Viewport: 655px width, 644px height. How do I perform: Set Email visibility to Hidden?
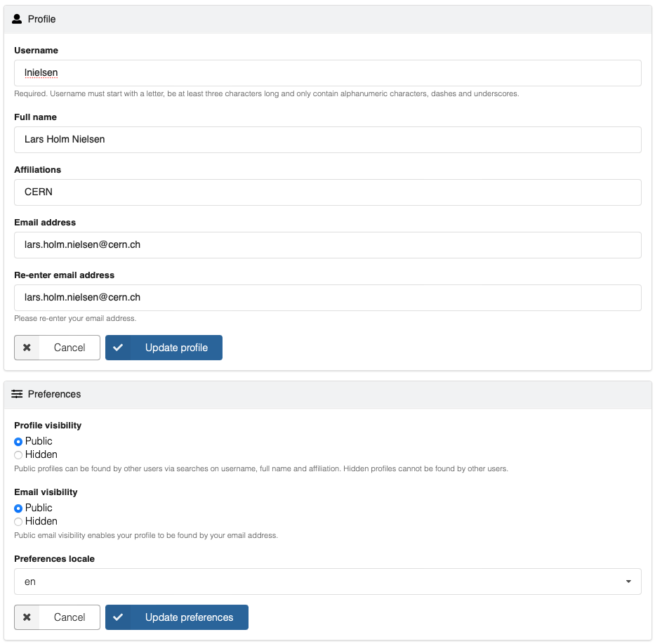coord(19,522)
